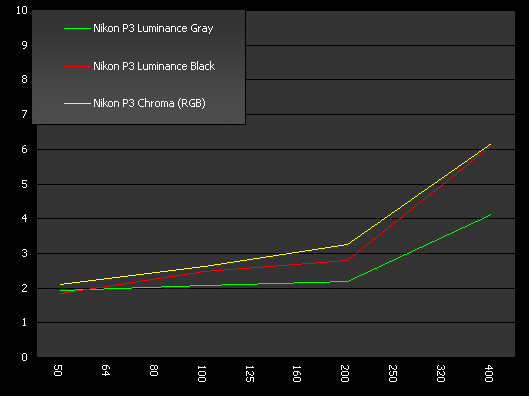This screenshot has height=396, width=529.
Task: Click the yellow Chroma line bend at ISO 200
Action: click(x=348, y=244)
